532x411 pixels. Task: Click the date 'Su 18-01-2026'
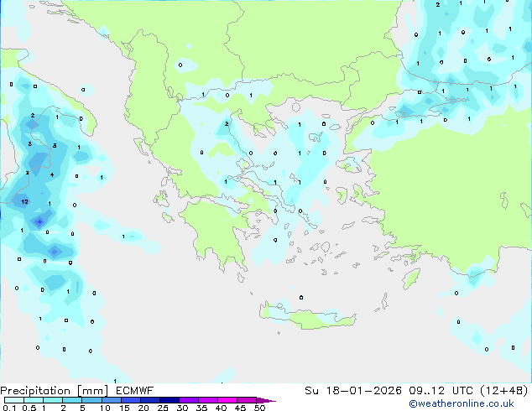[353, 391]
